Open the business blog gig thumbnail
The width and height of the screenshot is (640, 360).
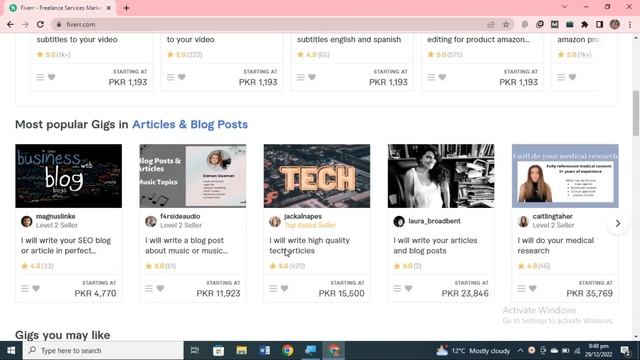[x=69, y=176]
